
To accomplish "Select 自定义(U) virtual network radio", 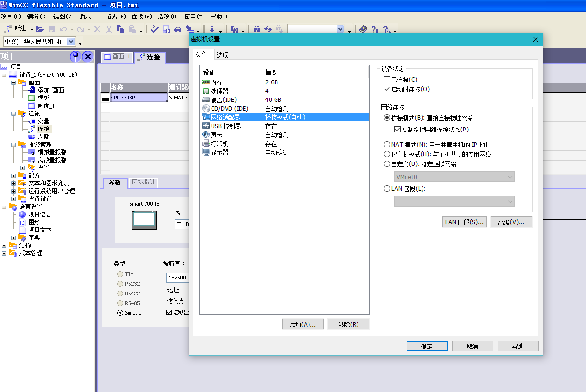I will tap(387, 164).
